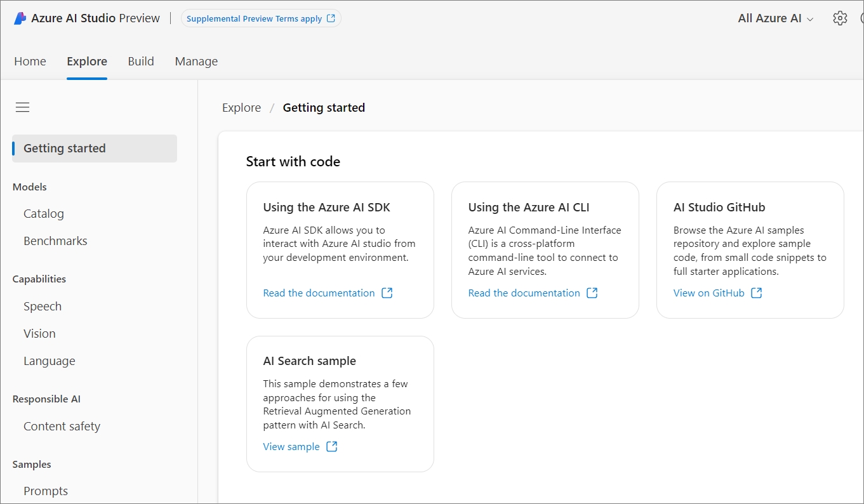The image size is (864, 504).
Task: Select Content safety under Responsible AI
Action: [62, 427]
